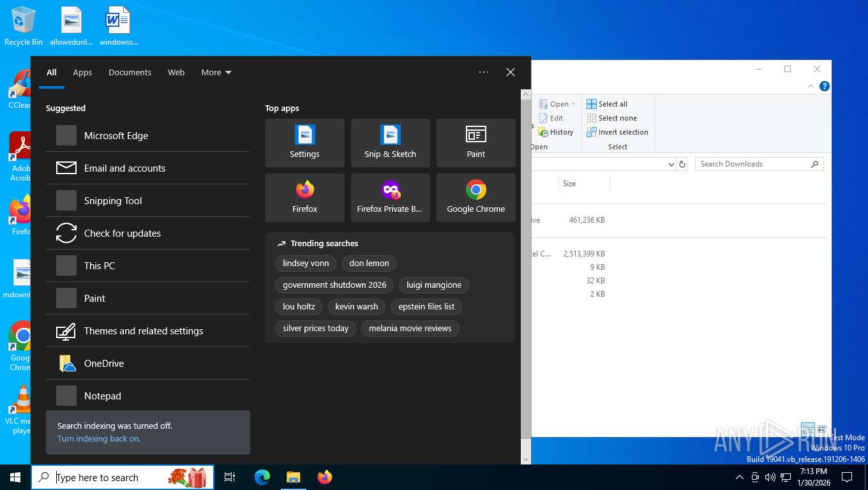This screenshot has height=490, width=868.
Task: Expand the address bar history dropdown
Action: pos(671,164)
